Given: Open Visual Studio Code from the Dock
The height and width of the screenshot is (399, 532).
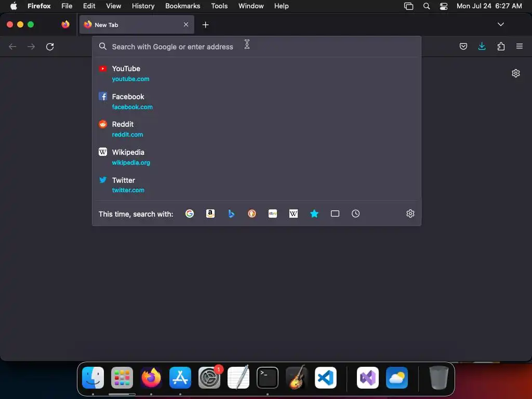Looking at the screenshot, I should click(x=326, y=378).
